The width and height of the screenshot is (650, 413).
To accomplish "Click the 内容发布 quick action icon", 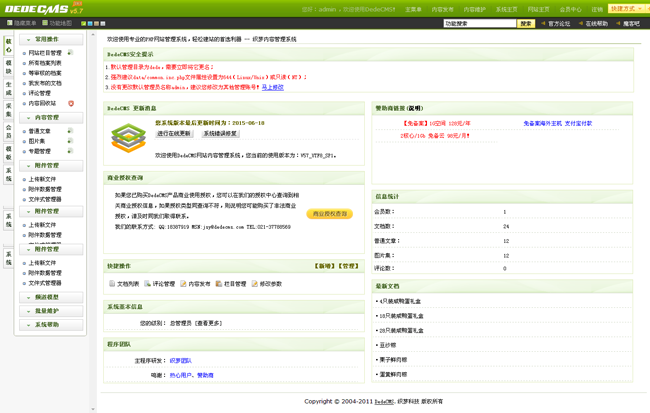I will pyautogui.click(x=183, y=284).
